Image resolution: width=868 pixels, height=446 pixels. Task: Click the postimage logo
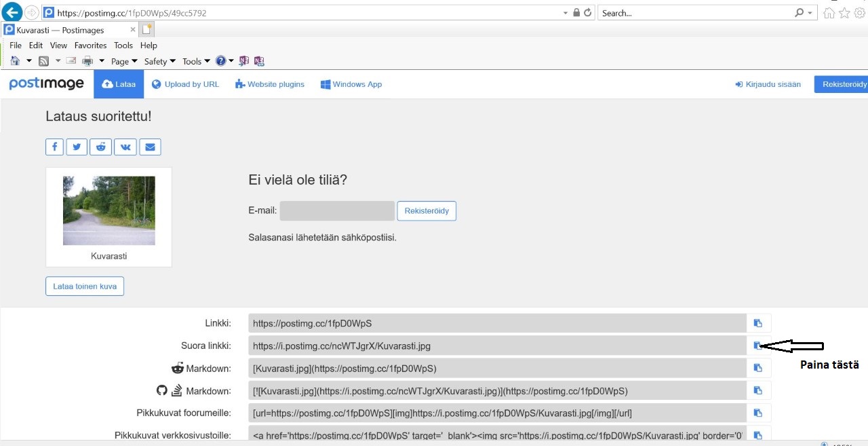coord(46,83)
